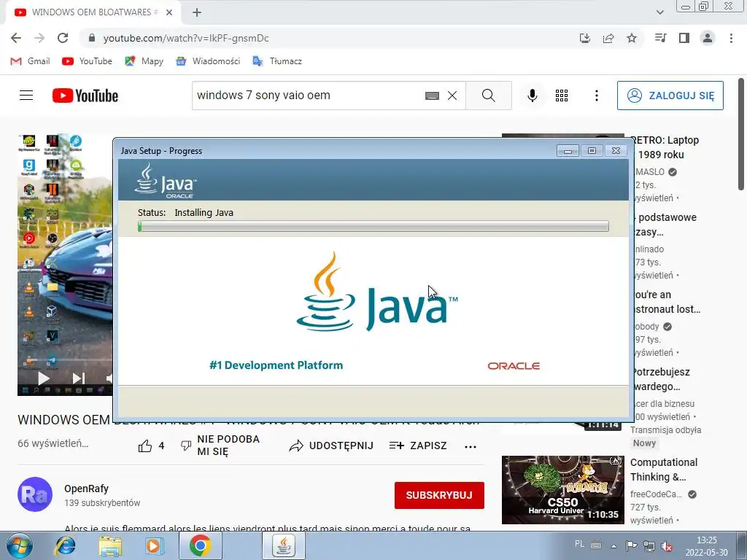Open a new Chrome tab
Image resolution: width=747 pixels, height=560 pixels.
pos(197,12)
